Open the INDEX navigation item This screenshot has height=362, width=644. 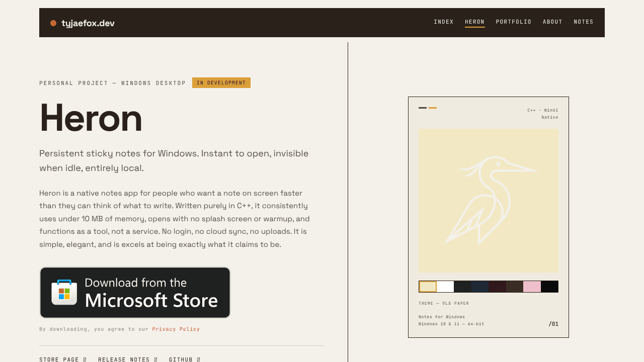(444, 22)
